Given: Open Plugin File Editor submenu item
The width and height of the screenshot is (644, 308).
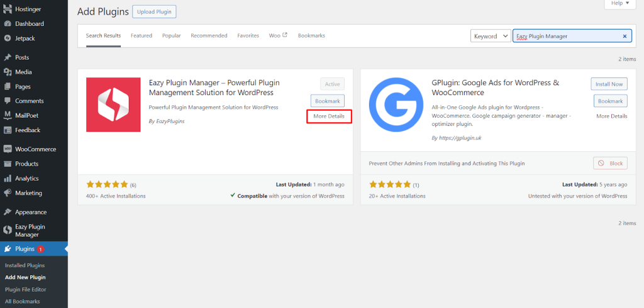Looking at the screenshot, I should [x=25, y=290].
